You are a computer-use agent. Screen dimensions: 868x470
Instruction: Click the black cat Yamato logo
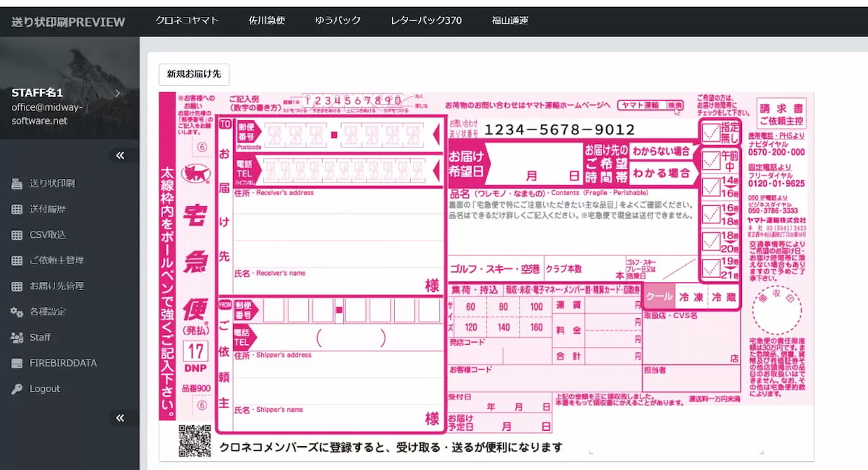tap(195, 173)
